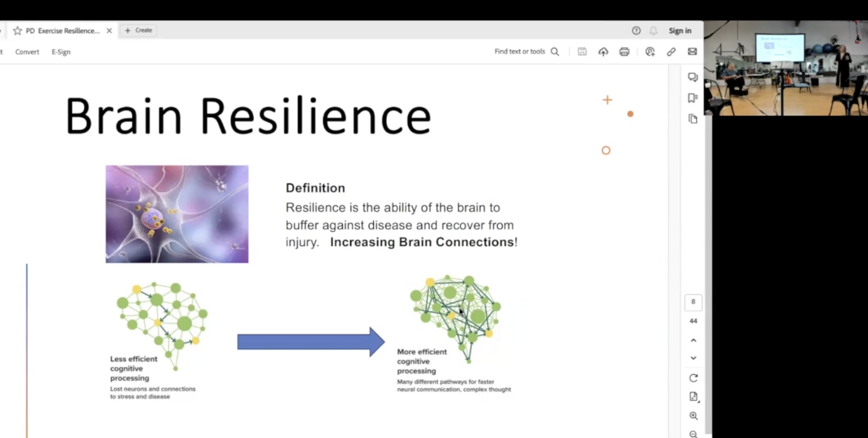
Task: Open the bookmarks panel
Action: click(693, 98)
